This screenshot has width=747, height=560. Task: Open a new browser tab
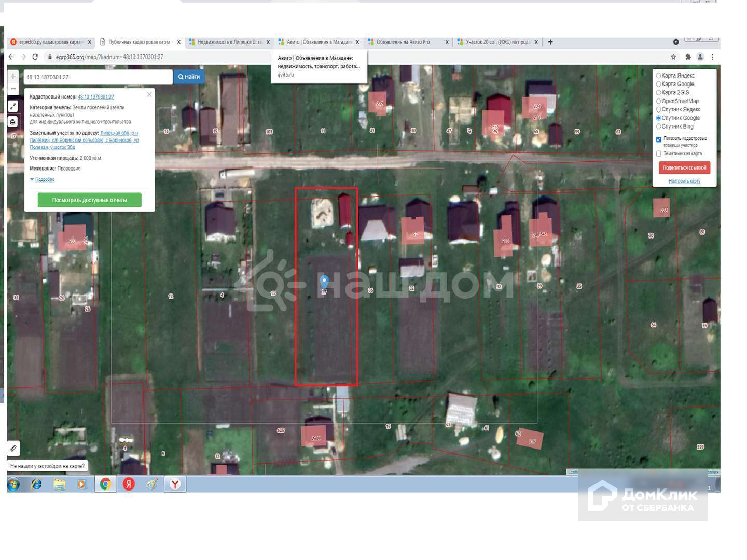(x=550, y=42)
